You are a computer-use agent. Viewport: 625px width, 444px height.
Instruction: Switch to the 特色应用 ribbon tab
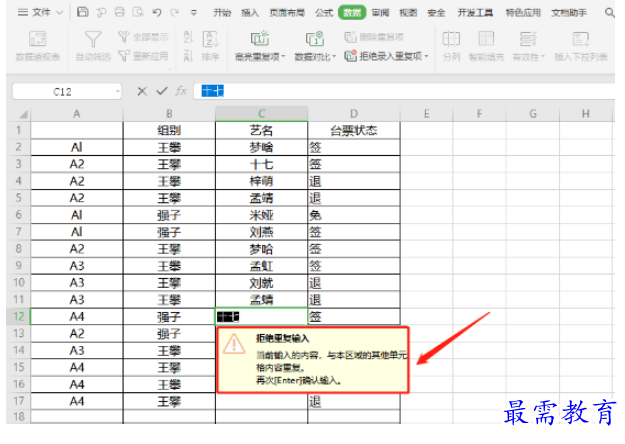pyautogui.click(x=523, y=13)
